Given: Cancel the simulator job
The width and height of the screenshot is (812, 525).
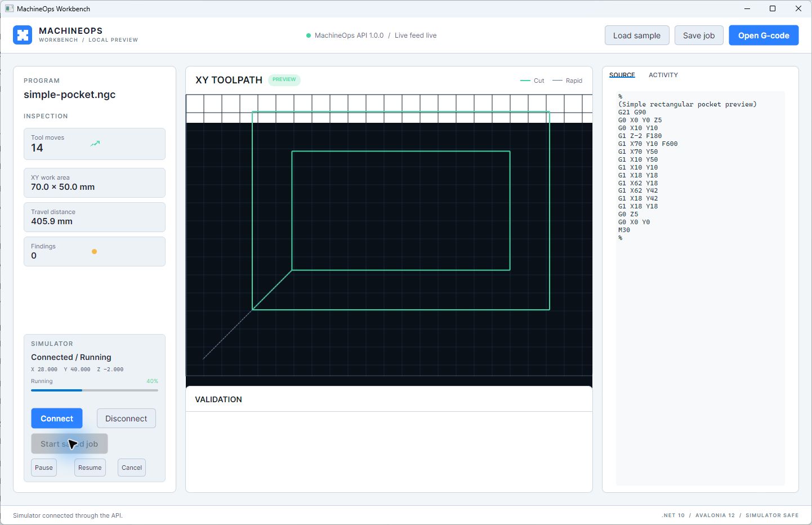Looking at the screenshot, I should 132,468.
